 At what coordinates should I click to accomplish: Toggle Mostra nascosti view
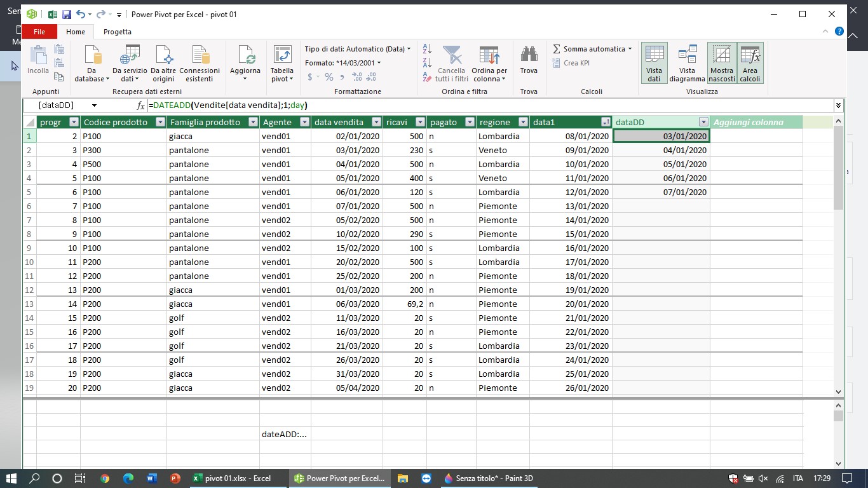[x=722, y=64]
